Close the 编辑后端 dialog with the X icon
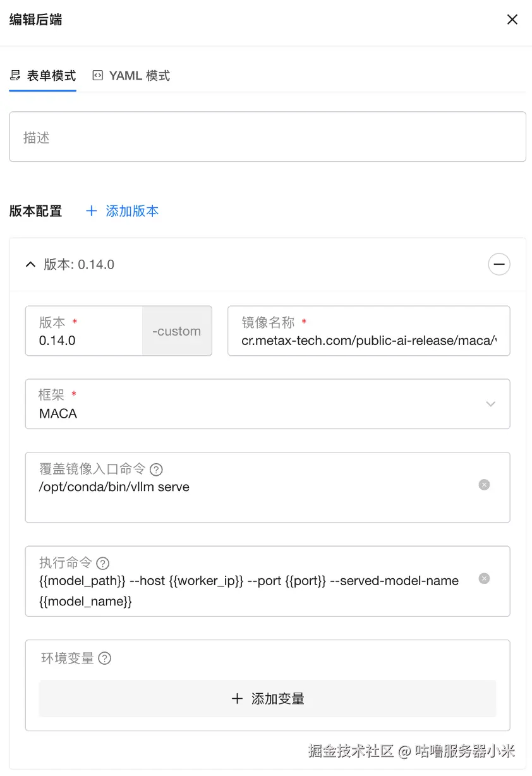 tap(512, 20)
